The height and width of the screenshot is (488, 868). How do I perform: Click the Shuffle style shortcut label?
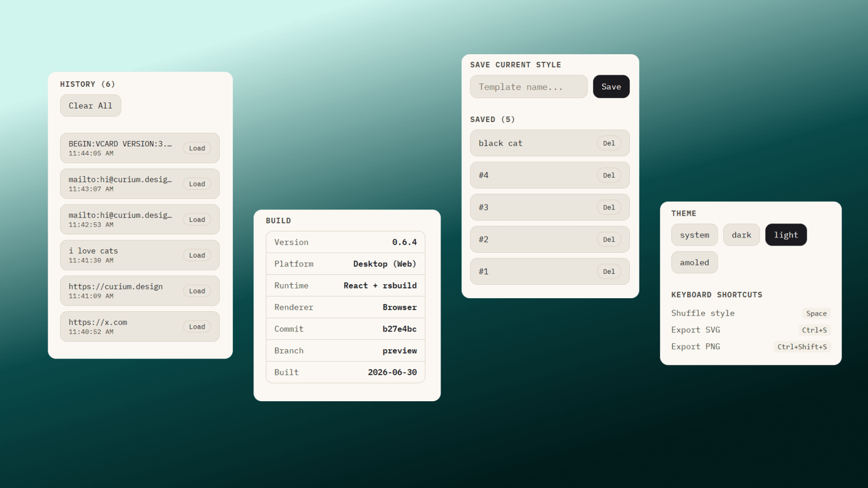pos(703,313)
